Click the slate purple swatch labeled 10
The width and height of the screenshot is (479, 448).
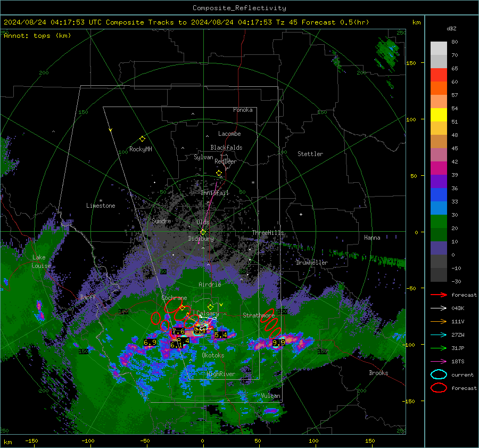coord(439,248)
